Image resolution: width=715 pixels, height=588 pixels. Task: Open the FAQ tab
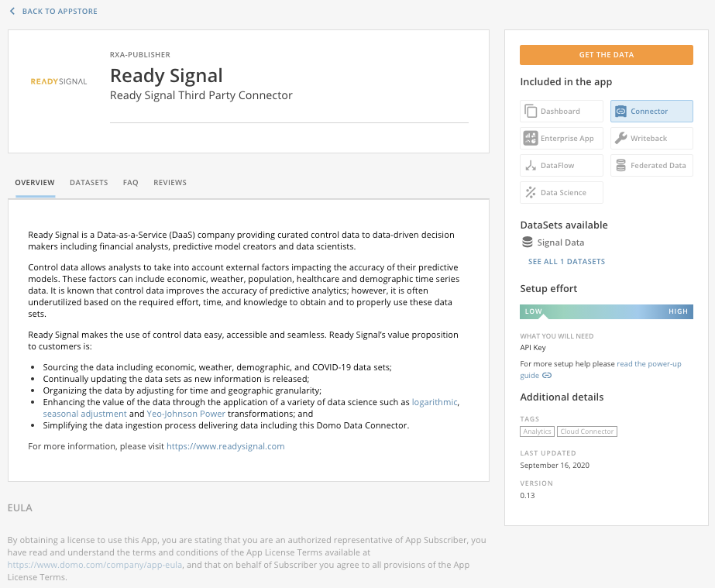(x=130, y=183)
